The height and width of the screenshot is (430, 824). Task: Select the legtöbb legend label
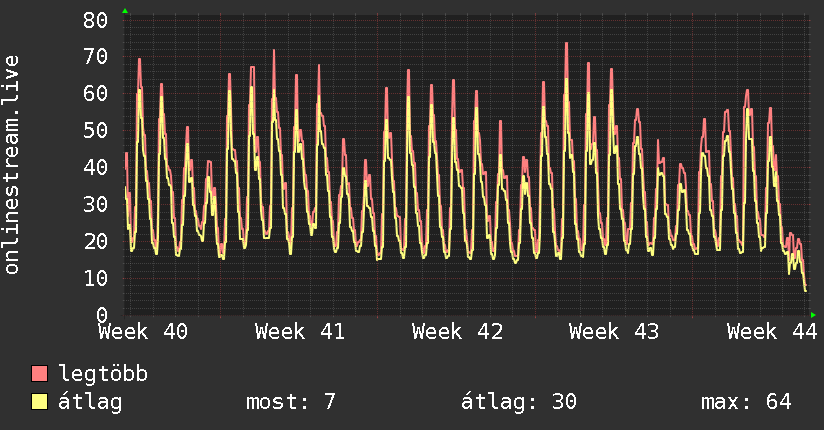pos(103,374)
